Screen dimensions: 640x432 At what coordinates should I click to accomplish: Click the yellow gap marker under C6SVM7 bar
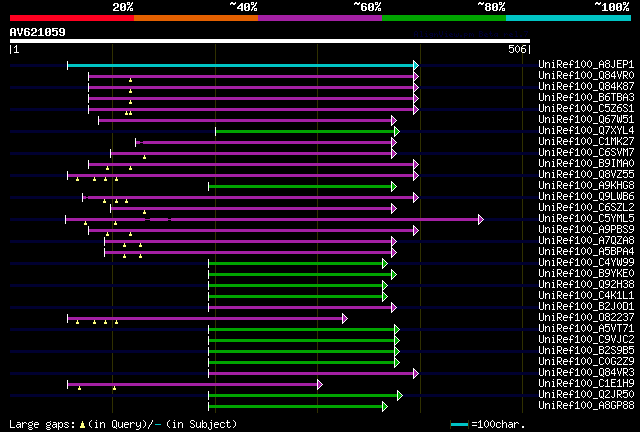click(144, 158)
